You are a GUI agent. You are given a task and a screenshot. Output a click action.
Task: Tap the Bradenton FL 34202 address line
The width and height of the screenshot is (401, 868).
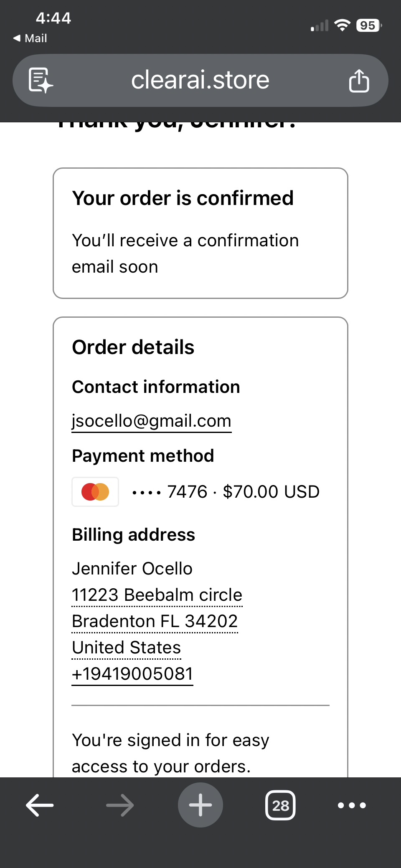[x=155, y=621]
